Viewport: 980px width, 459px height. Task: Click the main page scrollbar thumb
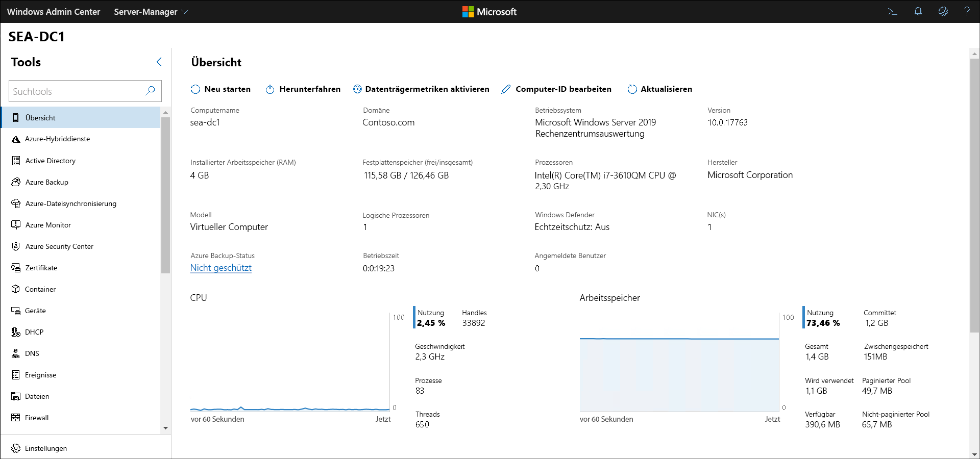click(974, 195)
